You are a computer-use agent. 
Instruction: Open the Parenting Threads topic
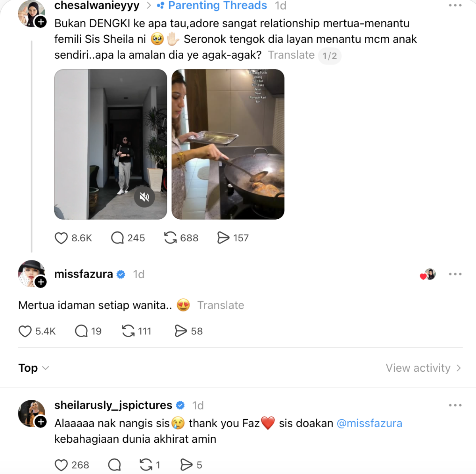(217, 6)
